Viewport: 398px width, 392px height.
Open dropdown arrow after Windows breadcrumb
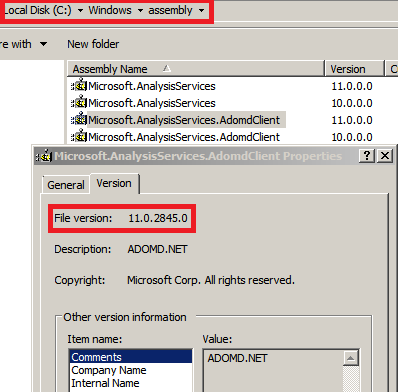(x=140, y=11)
